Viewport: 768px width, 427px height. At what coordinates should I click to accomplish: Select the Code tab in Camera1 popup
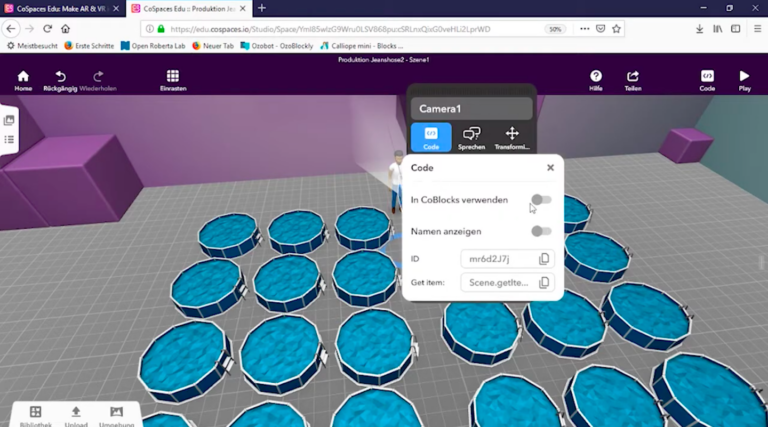point(431,138)
